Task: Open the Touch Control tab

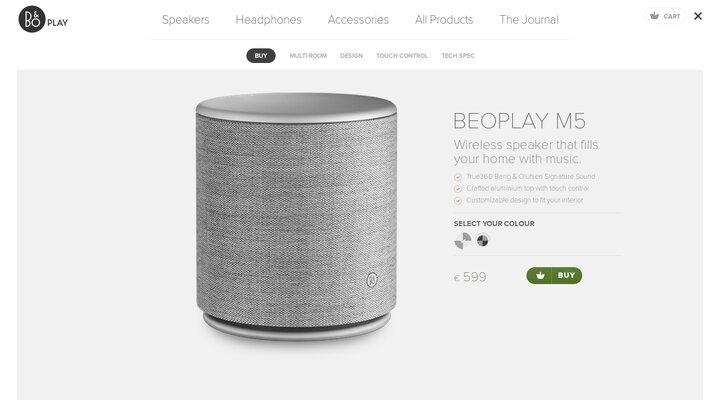Action: [x=402, y=56]
